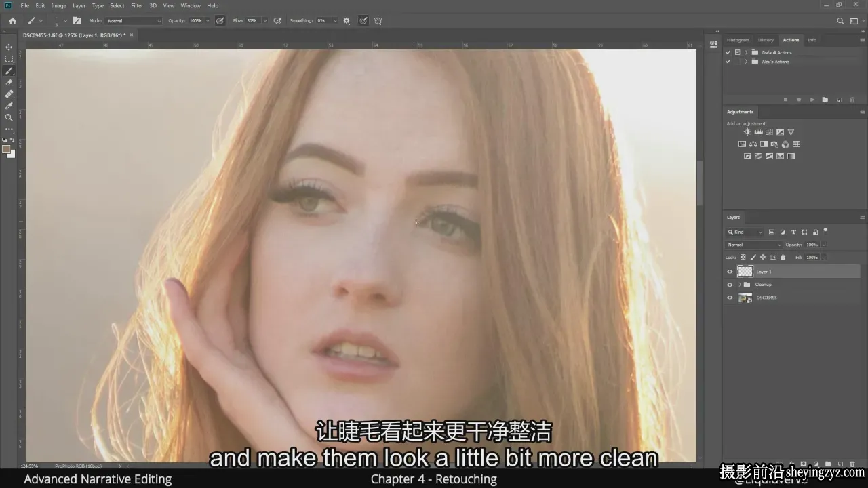Viewport: 868px width, 488px height.
Task: Click the Layer 1 thumbnail
Action: pos(745,271)
